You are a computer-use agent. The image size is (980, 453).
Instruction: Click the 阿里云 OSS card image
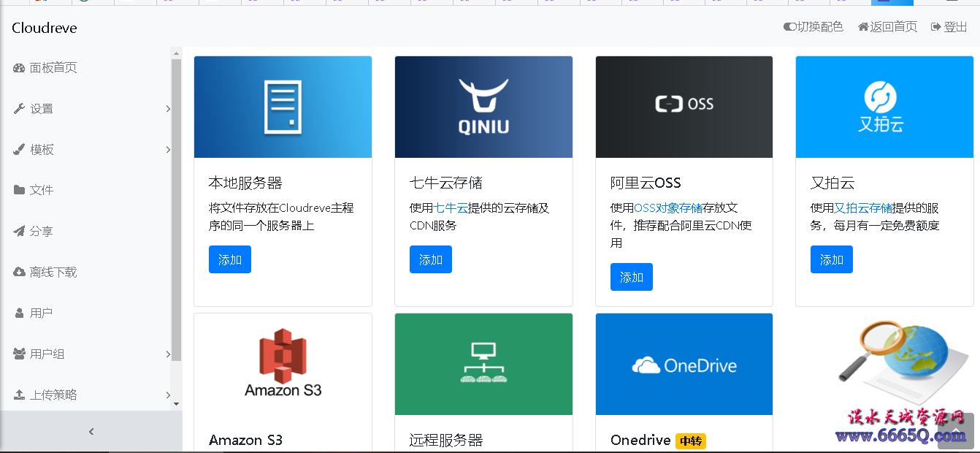pos(684,107)
